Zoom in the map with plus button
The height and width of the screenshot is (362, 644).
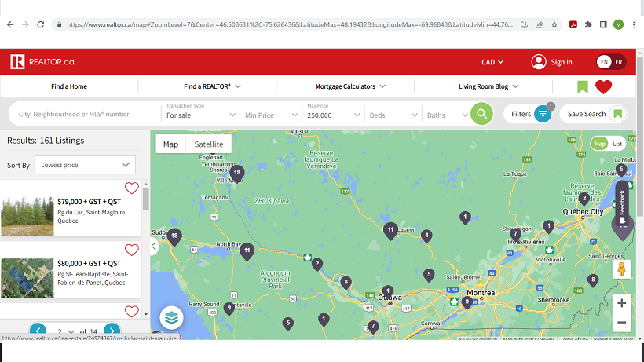click(621, 303)
